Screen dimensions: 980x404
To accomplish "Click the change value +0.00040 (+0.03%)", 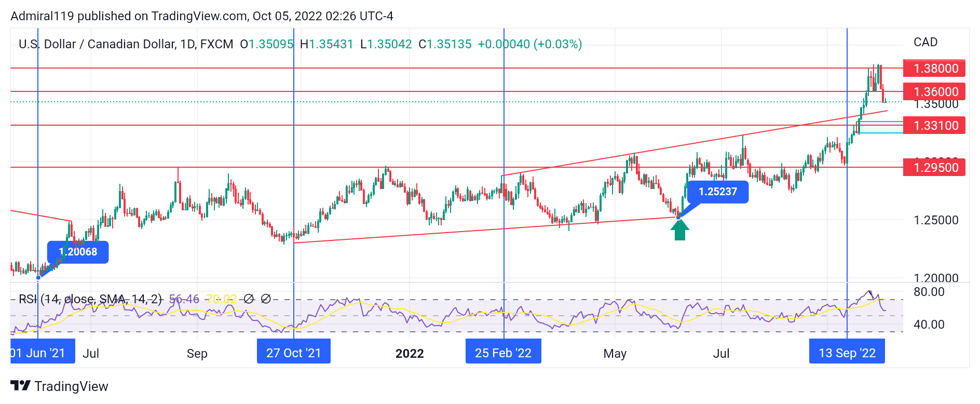I will pyautogui.click(x=530, y=44).
